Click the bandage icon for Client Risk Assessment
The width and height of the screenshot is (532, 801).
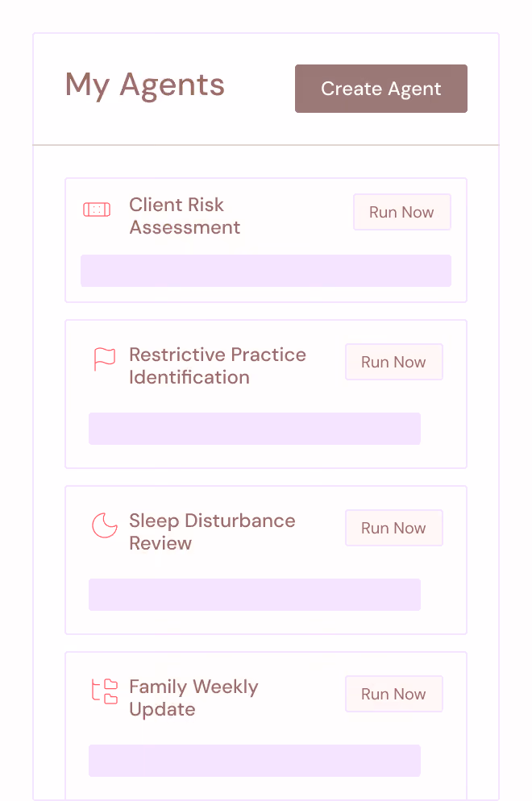[97, 210]
